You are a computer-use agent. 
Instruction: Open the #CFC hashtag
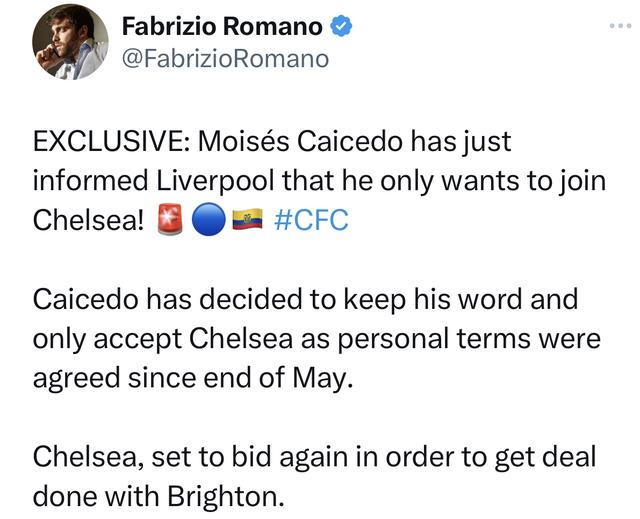(310, 220)
